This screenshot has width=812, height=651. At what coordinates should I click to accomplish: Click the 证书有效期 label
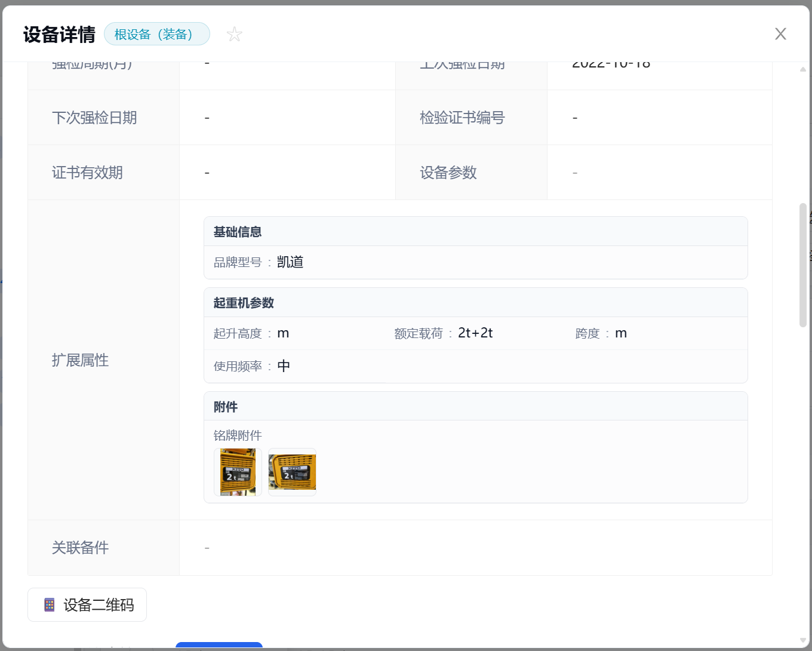click(87, 173)
